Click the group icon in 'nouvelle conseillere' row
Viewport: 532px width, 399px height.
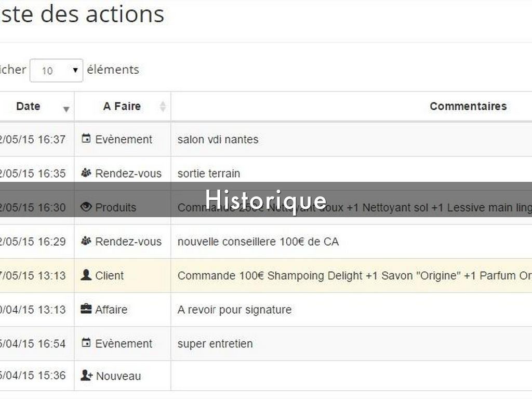pos(86,241)
